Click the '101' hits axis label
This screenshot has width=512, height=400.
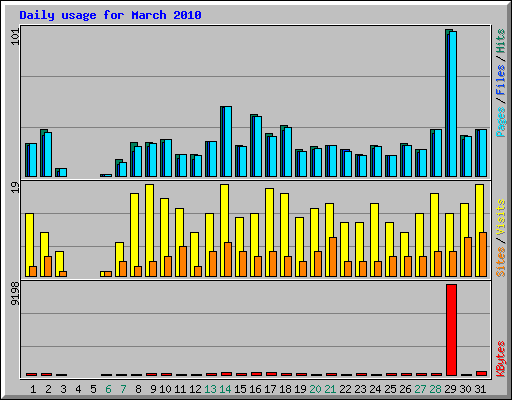(15, 37)
